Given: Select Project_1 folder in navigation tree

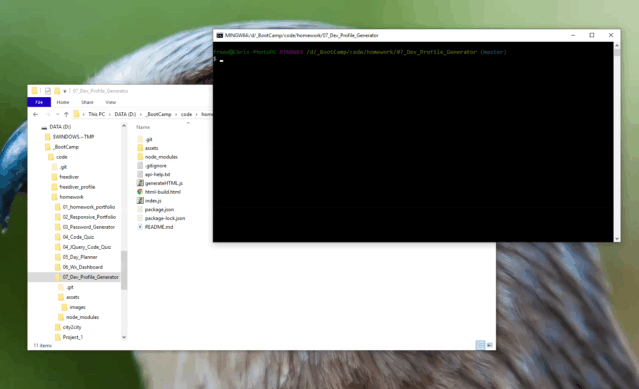Looking at the screenshot, I should pos(73,337).
